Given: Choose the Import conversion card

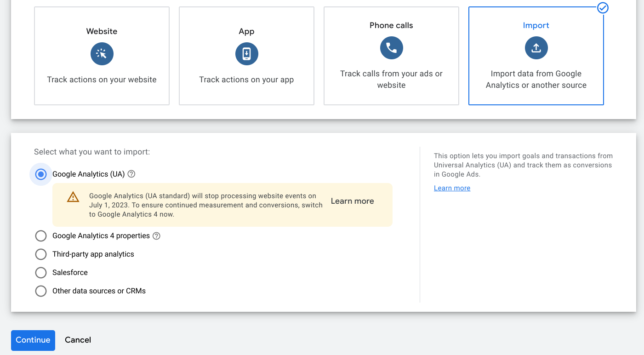Looking at the screenshot, I should [x=536, y=56].
